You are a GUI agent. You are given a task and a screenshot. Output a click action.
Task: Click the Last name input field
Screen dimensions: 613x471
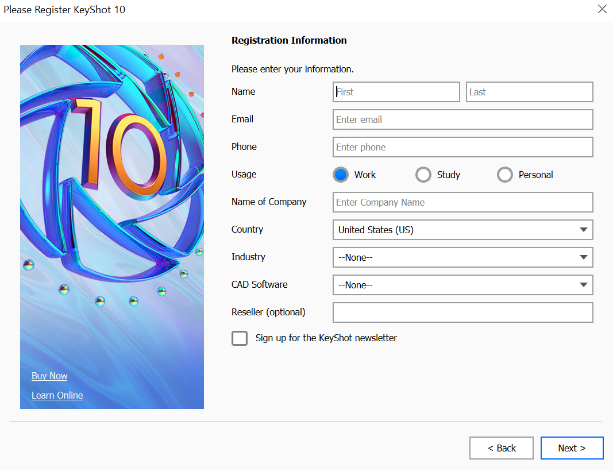pos(529,92)
